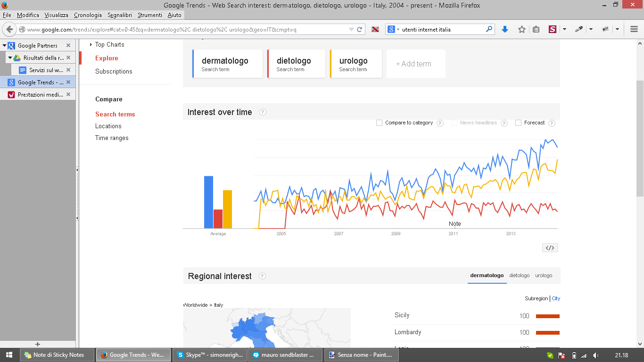Show the Compare to category help icon
Viewport: 644px width, 362px height.
point(440,123)
